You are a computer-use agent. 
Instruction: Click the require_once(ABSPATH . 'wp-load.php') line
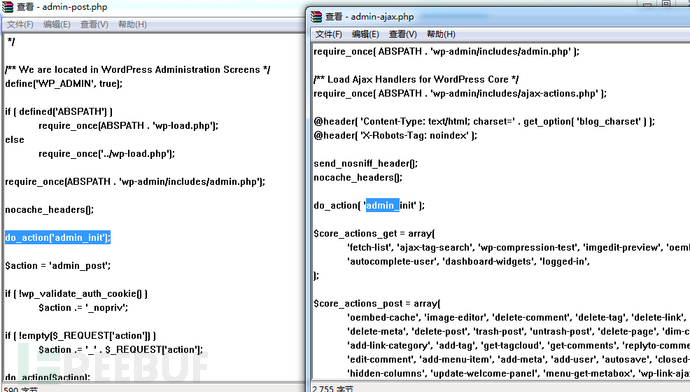[x=128, y=126]
